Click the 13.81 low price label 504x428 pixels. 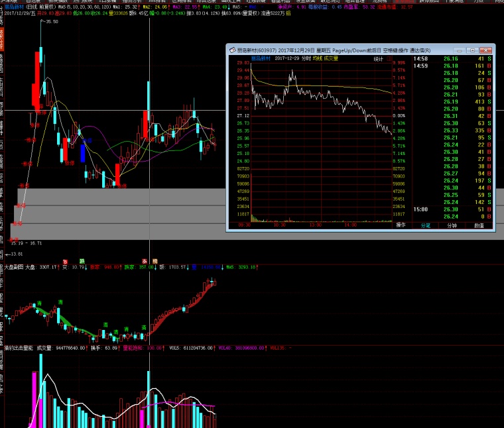point(16,254)
